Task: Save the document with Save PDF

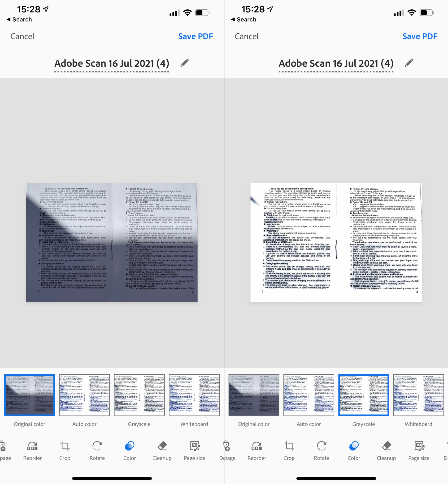Action: coord(195,36)
